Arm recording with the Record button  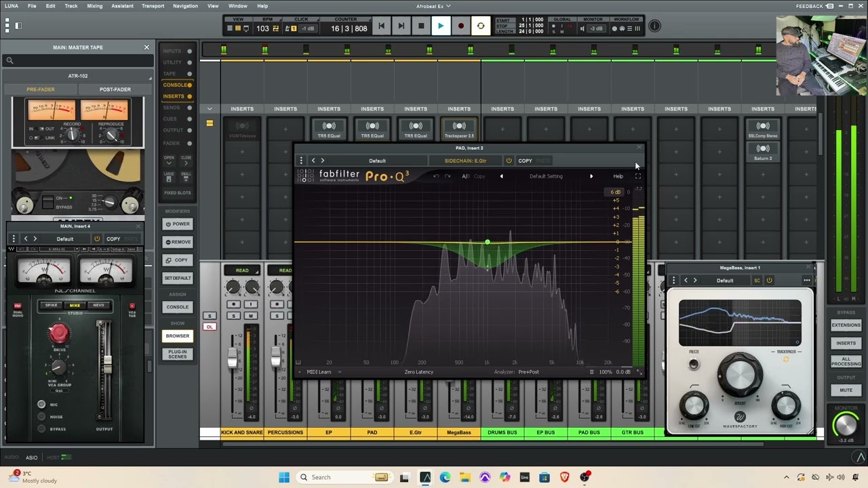460,26
